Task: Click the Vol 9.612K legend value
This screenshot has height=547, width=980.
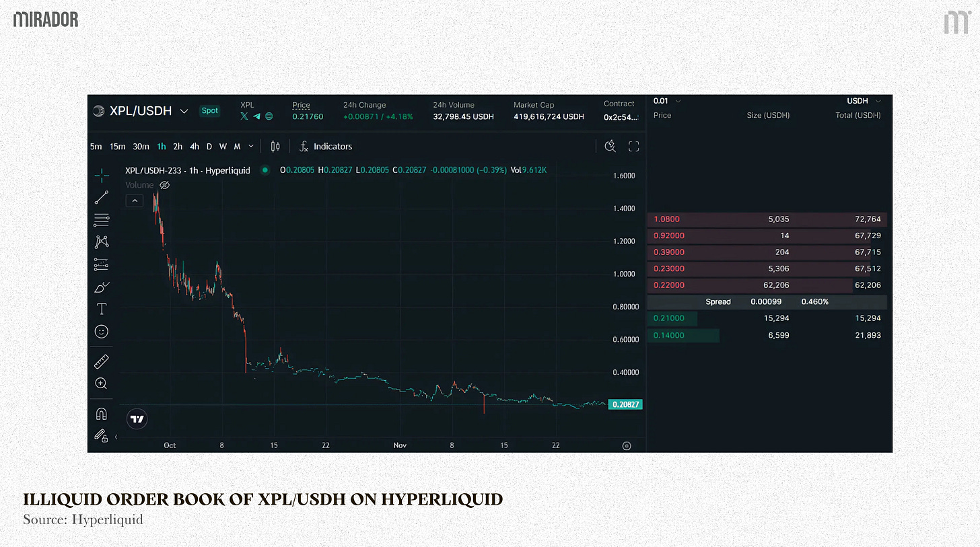Action: (528, 171)
